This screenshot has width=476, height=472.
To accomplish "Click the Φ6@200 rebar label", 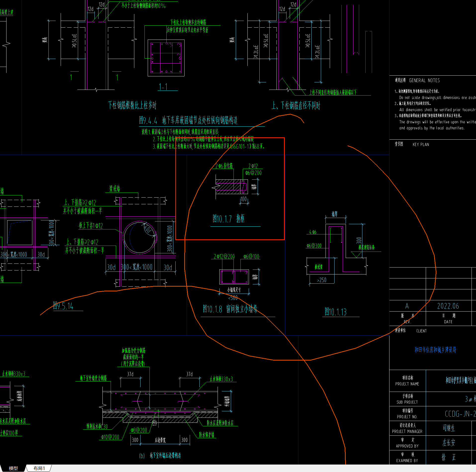I will (x=253, y=173).
